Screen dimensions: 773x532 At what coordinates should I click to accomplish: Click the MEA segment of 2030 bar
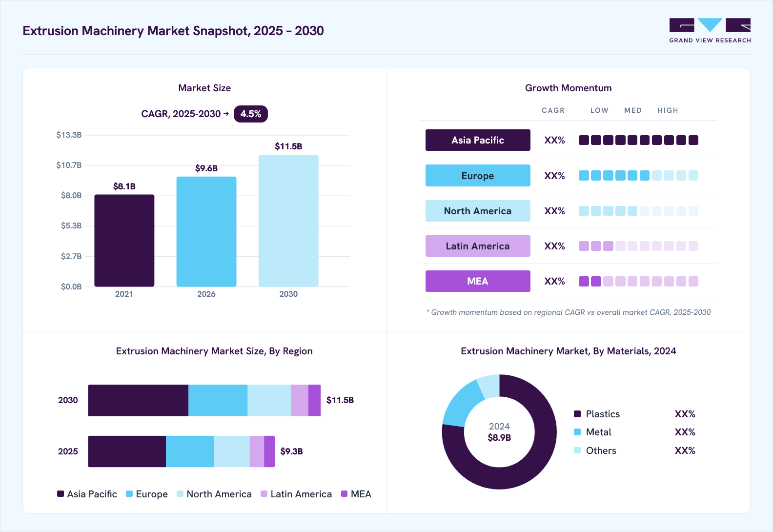[x=315, y=400]
